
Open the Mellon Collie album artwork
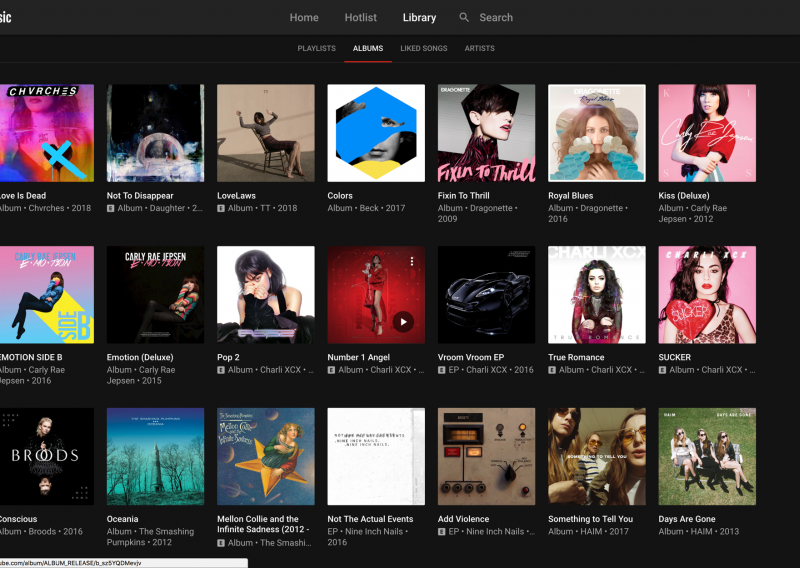pyautogui.click(x=266, y=456)
